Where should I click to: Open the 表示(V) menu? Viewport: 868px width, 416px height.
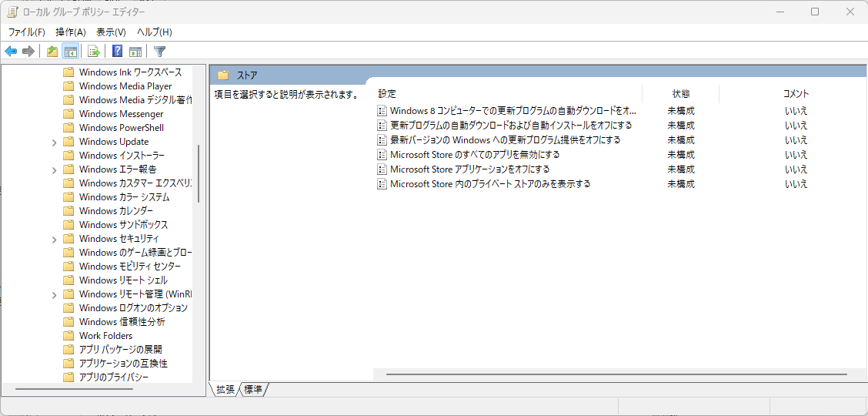click(x=111, y=32)
